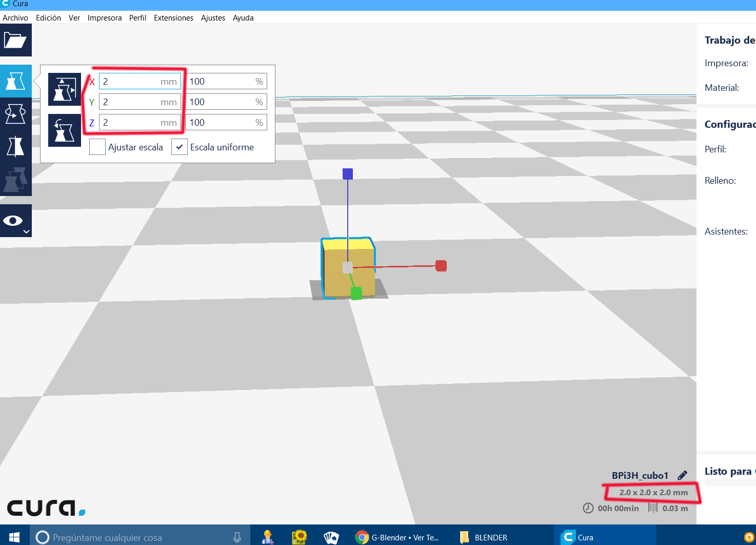This screenshot has width=756, height=545.
Task: Click the grey center uniform scale handle
Action: tap(348, 267)
